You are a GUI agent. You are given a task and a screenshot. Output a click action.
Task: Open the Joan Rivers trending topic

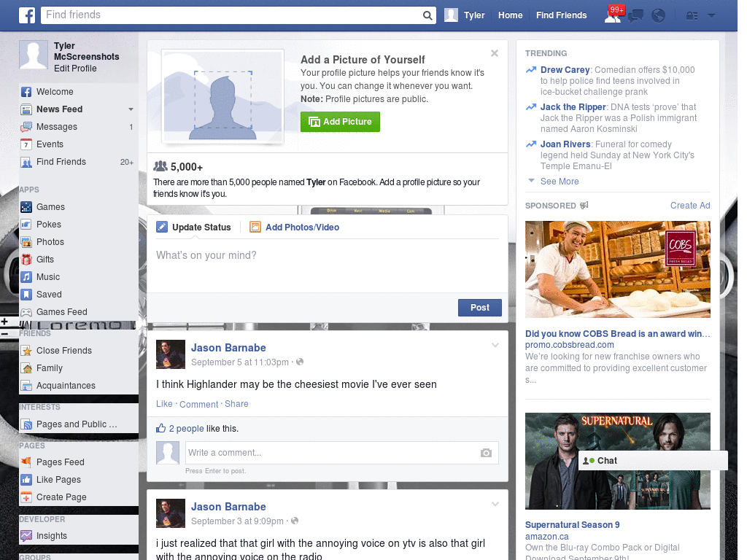[565, 144]
